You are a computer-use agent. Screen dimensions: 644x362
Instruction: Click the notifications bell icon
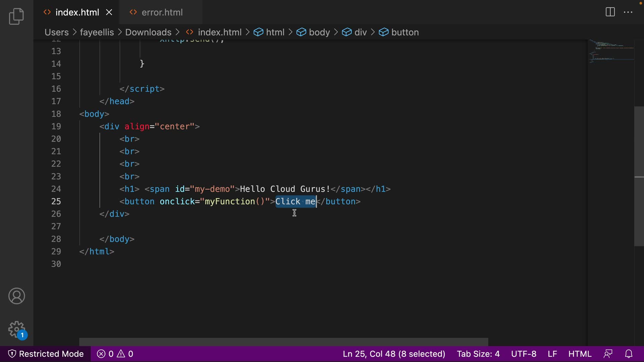click(629, 354)
